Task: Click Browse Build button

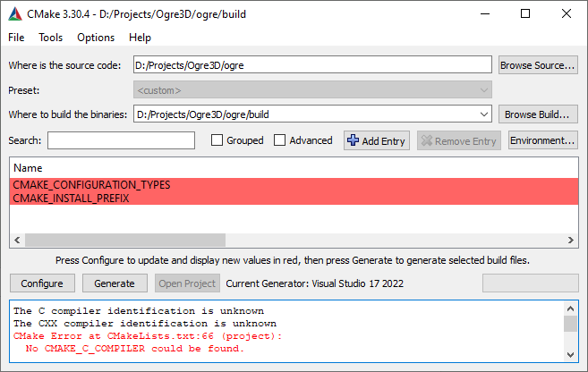Action: point(538,114)
